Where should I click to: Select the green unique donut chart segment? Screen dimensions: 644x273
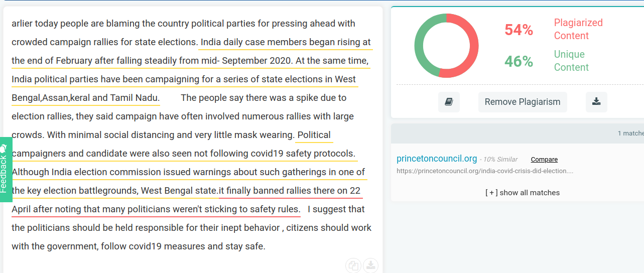pyautogui.click(x=425, y=45)
